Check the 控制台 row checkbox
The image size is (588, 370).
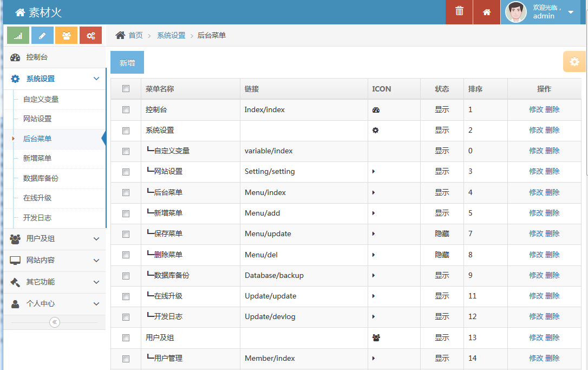126,109
